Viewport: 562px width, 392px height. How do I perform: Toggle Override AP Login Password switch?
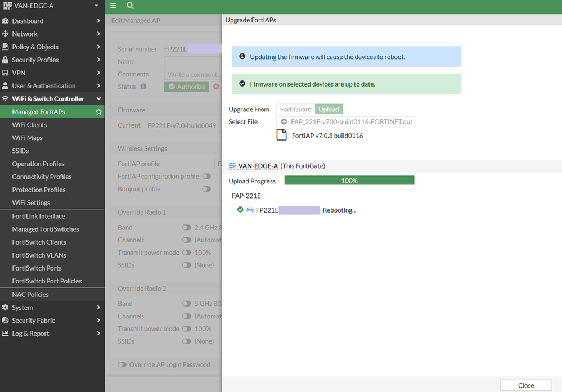tap(122, 364)
